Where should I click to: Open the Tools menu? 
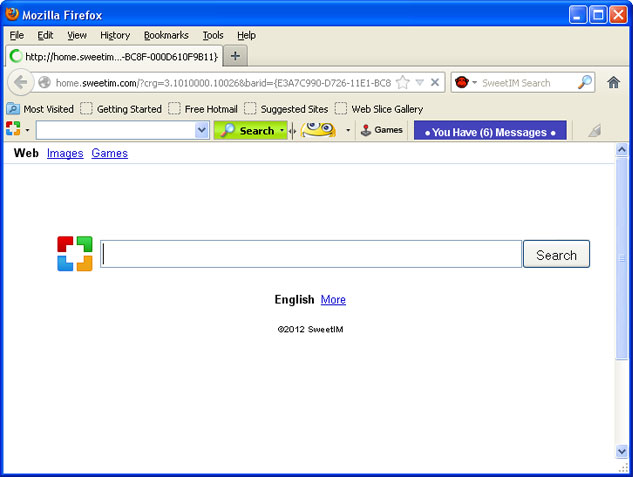(x=213, y=36)
